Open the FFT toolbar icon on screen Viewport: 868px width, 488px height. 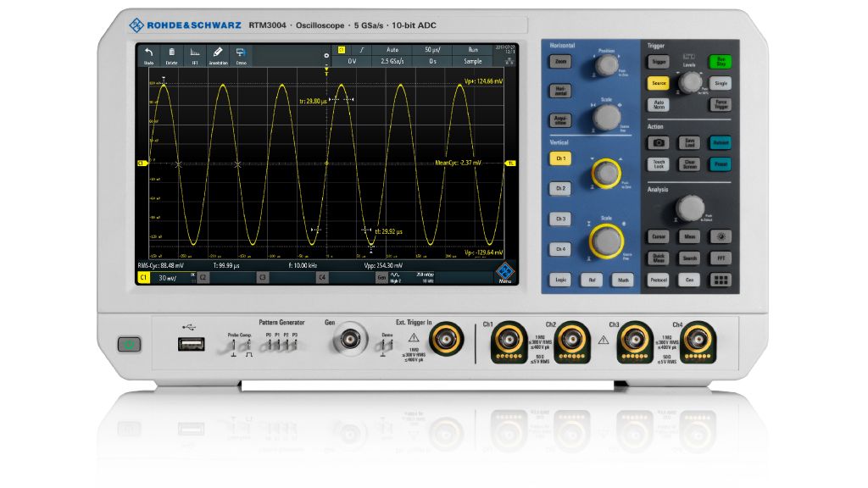[195, 55]
